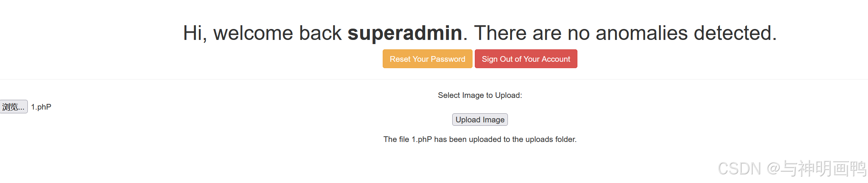The width and height of the screenshot is (868, 183).
Task: Submit the file with Upload Image
Action: 480,119
